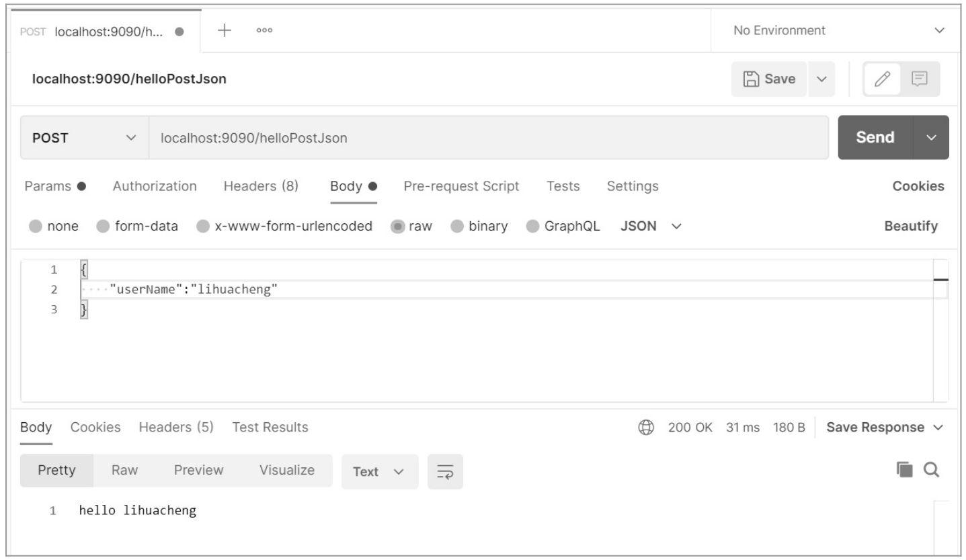Click the 200 OK status text
The width and height of the screenshot is (966, 560).
click(x=690, y=428)
